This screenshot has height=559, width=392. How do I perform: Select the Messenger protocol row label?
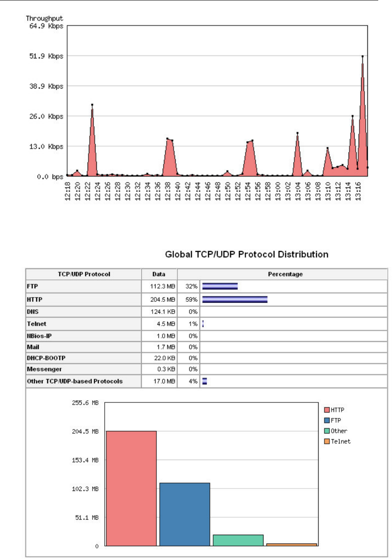click(x=45, y=369)
